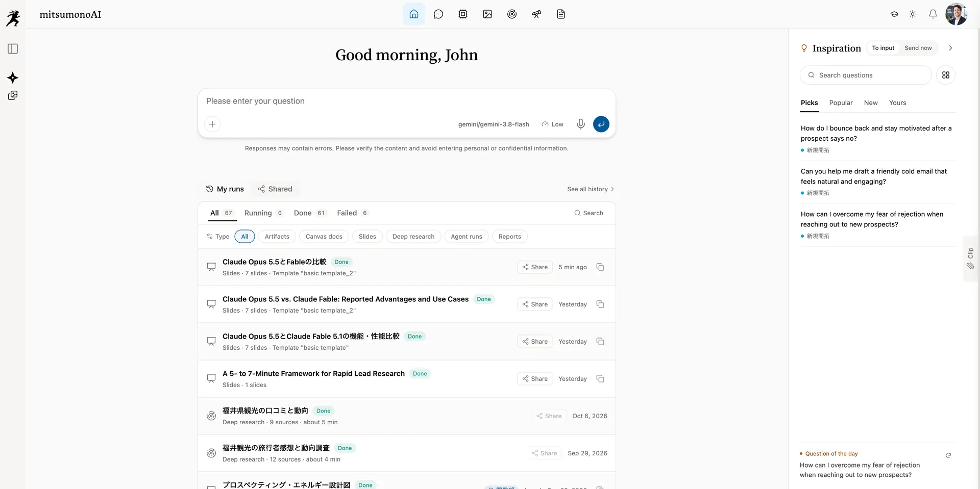Image resolution: width=980 pixels, height=489 pixels.
Task: Switch to Popular tab in Inspiration
Action: [841, 103]
